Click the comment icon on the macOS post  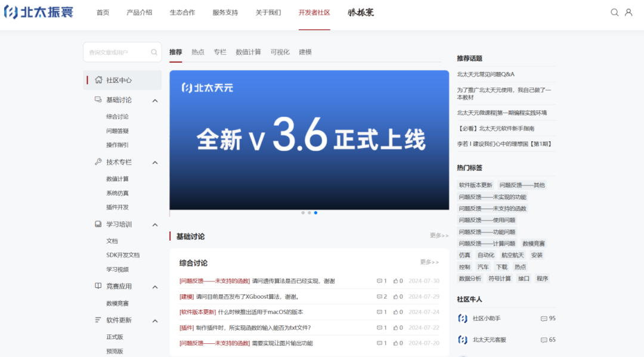[x=379, y=312]
